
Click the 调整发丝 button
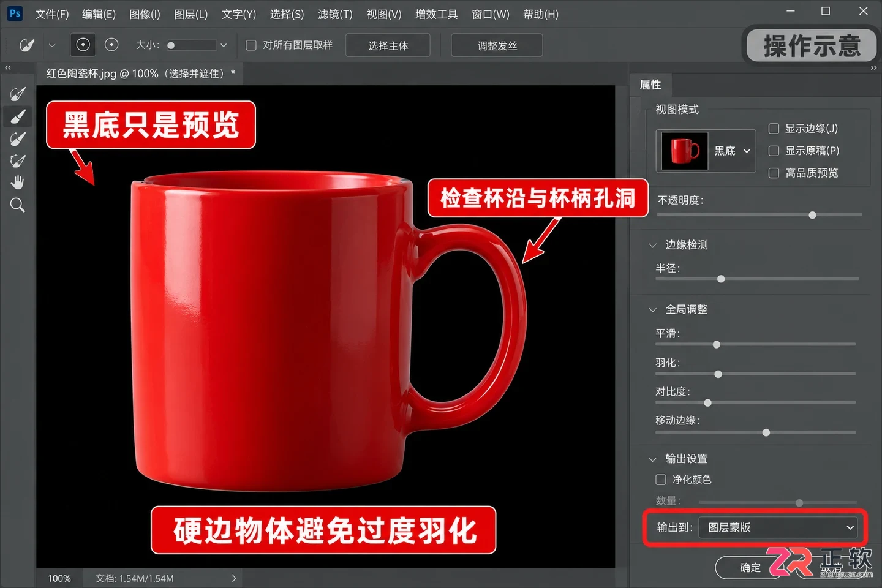[497, 45]
